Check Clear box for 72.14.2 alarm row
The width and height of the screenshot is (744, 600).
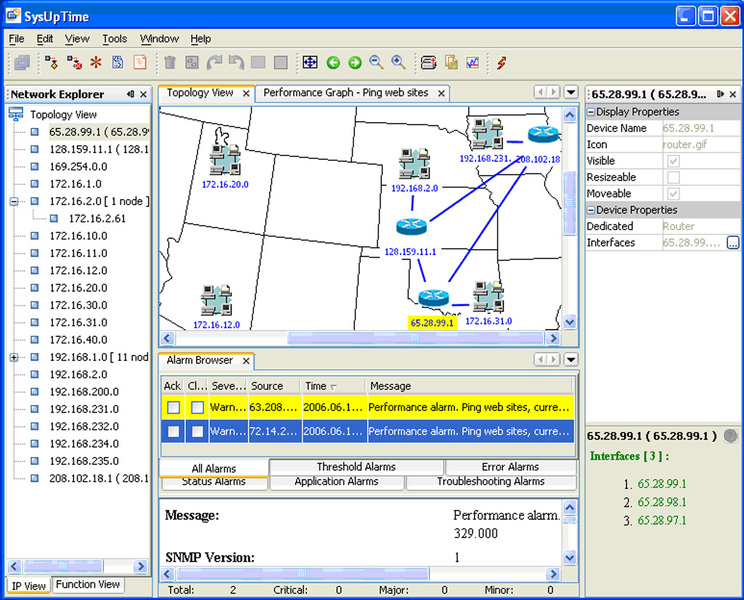coord(197,431)
